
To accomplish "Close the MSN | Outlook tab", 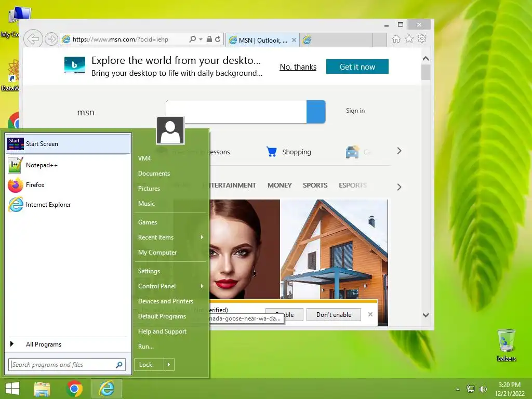I will 294,40.
